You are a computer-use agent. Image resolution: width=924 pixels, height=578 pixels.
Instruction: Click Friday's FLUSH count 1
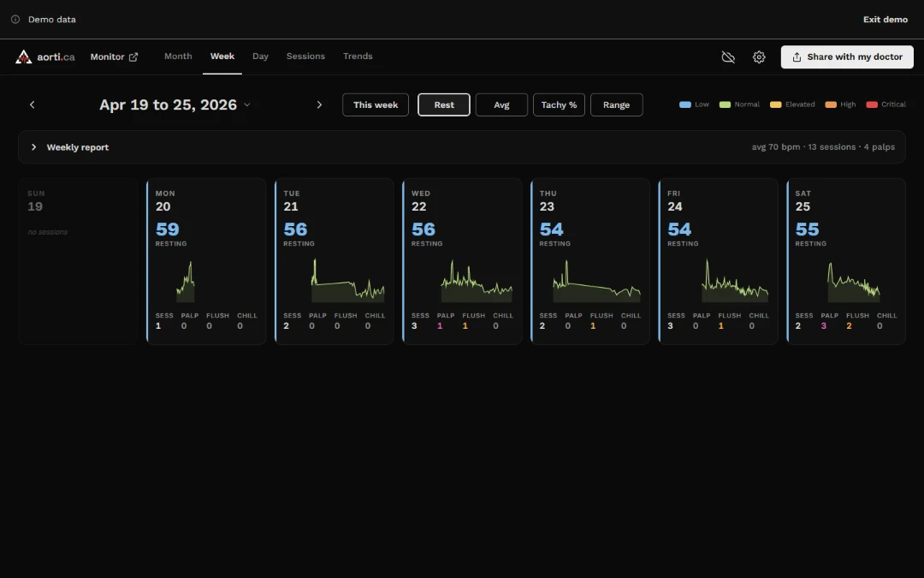pos(720,325)
